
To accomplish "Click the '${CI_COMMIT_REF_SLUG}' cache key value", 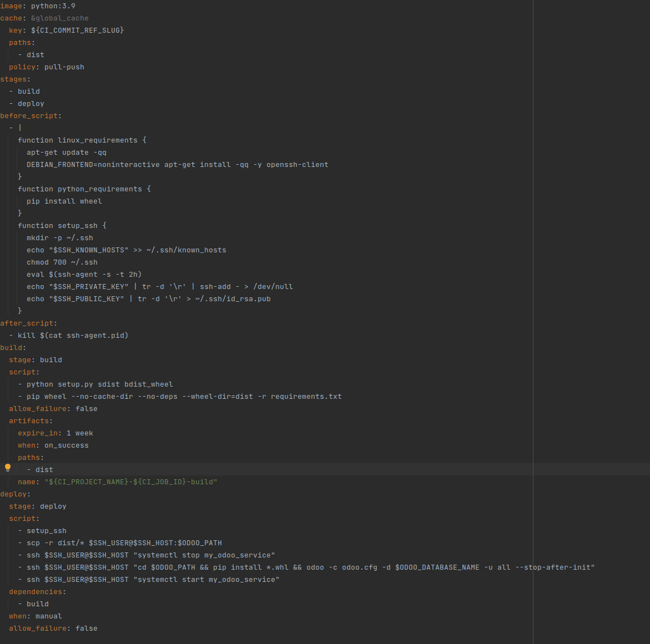I will coord(78,31).
